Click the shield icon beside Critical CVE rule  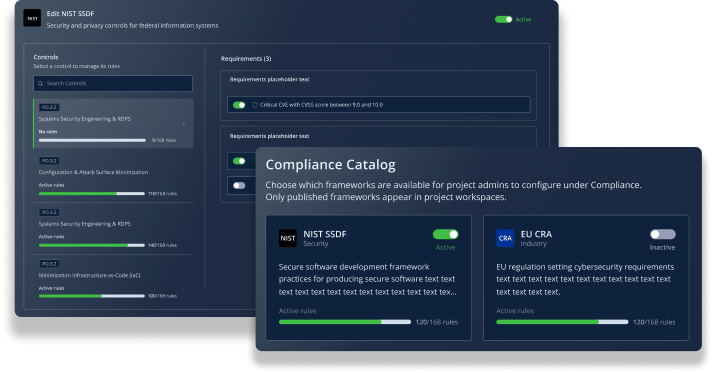[255, 105]
